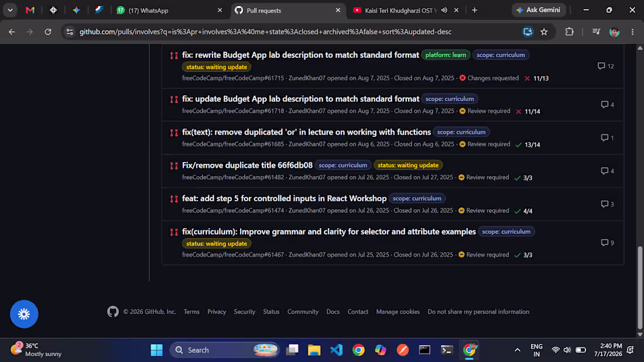Screen dimensions: 644x362
Task: Click the platform: learn label
Action: 446,55
